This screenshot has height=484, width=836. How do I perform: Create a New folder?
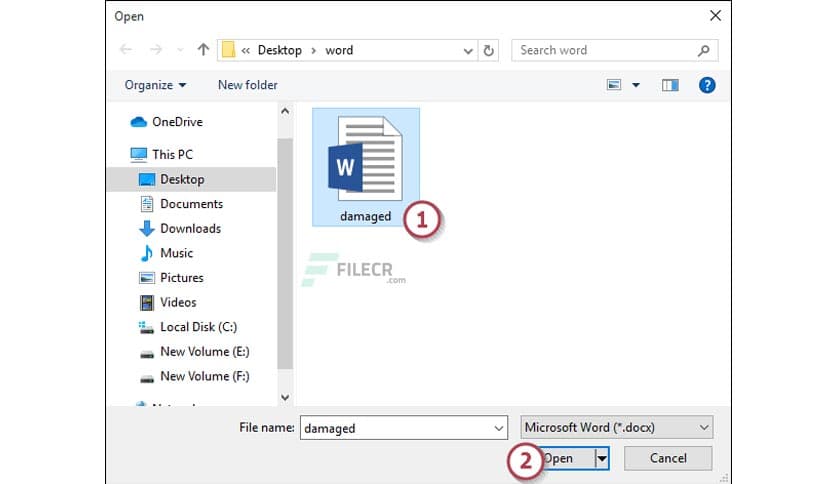247,85
